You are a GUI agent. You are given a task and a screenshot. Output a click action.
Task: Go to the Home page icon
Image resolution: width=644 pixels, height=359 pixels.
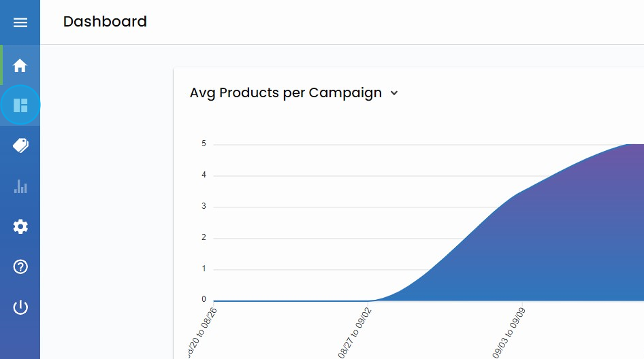point(20,66)
